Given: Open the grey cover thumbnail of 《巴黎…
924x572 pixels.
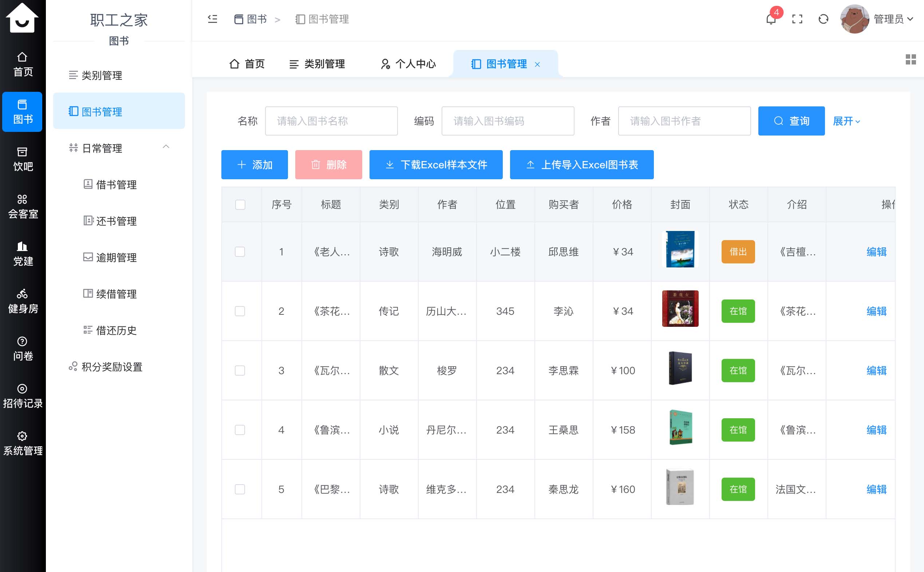Looking at the screenshot, I should (x=680, y=487).
